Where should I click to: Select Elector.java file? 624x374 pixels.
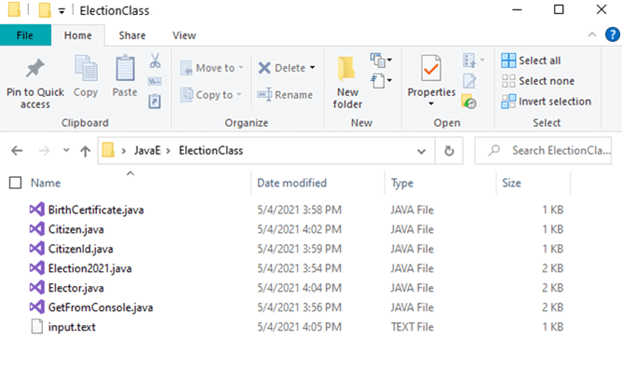pyautogui.click(x=76, y=288)
